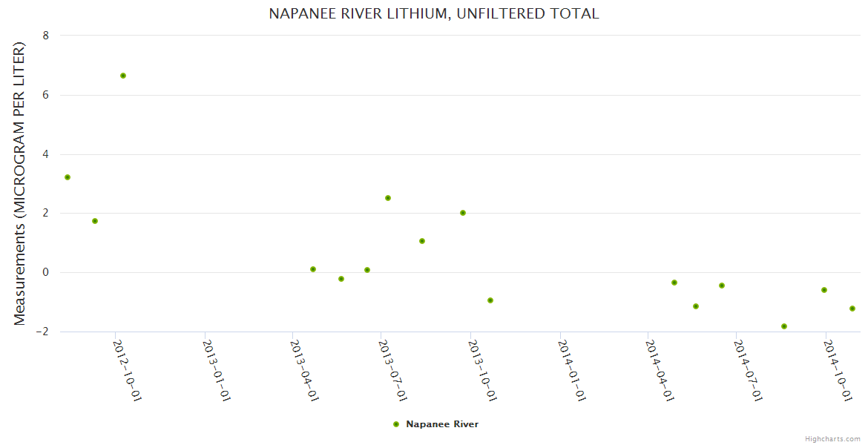Click the highest data point near 6.6

pos(123,76)
